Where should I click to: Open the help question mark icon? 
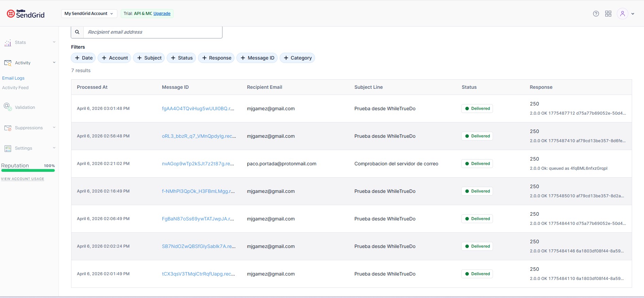pyautogui.click(x=596, y=14)
